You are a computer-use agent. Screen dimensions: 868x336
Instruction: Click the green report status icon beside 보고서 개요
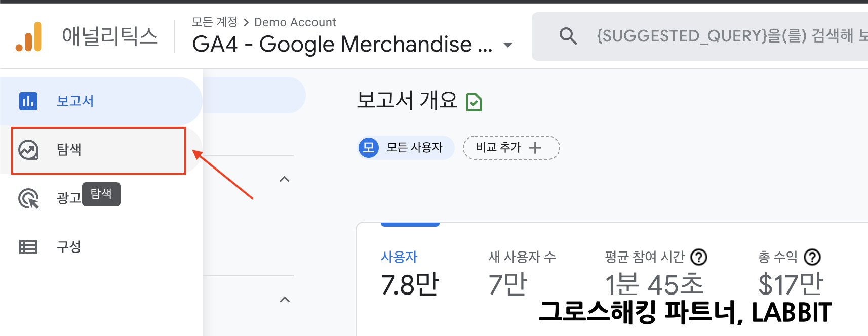click(x=474, y=102)
